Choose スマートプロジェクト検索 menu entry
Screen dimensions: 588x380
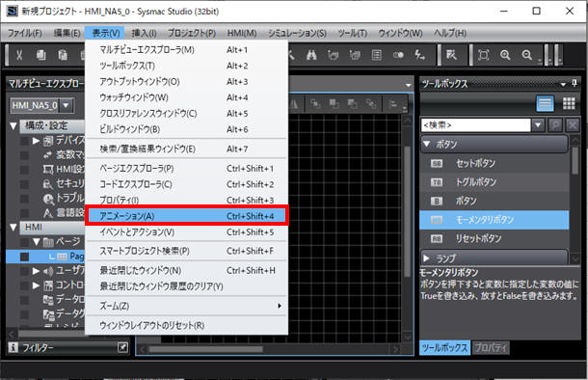tap(186, 251)
